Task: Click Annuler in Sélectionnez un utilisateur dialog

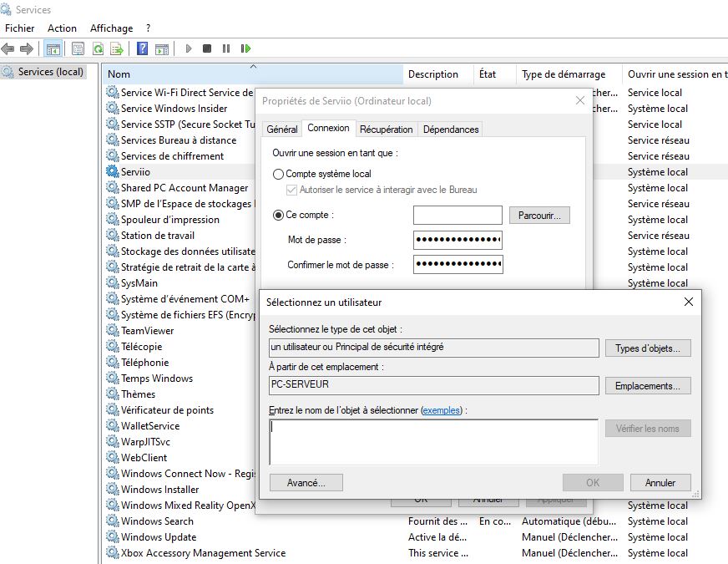Action: tap(660, 483)
